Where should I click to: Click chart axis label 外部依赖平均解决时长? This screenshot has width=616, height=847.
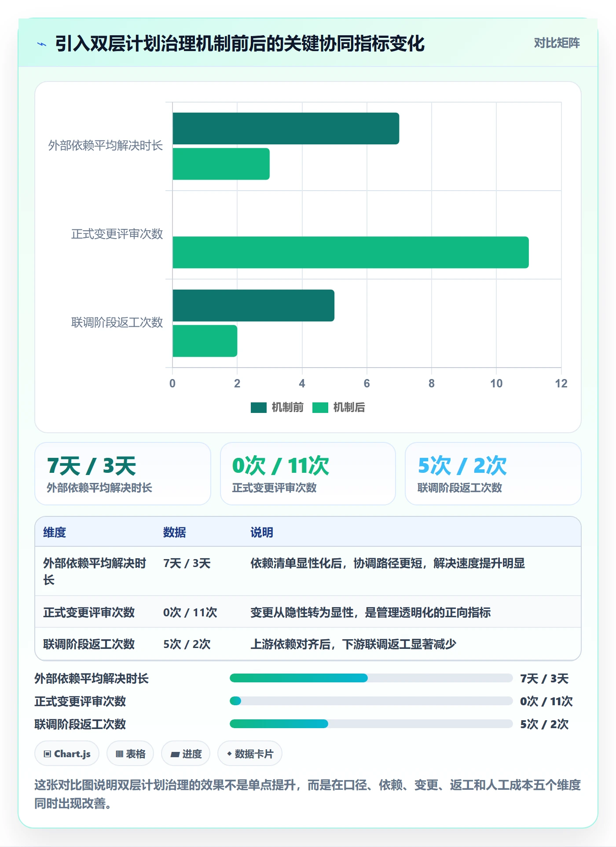coord(106,146)
